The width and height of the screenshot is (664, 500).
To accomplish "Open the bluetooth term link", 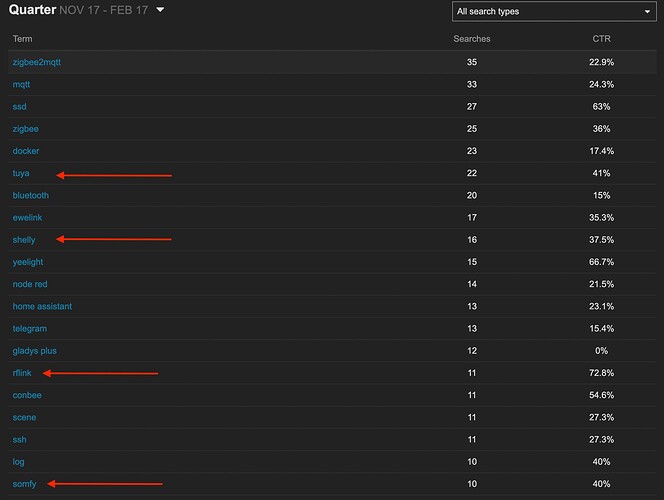I will pyautogui.click(x=30, y=196).
